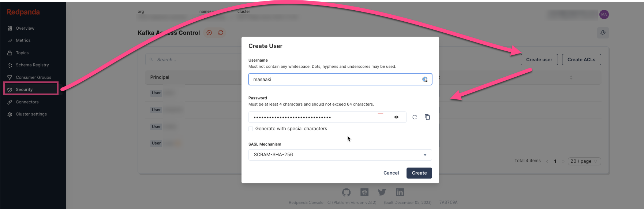Enable Generate with special characters
Image resolution: width=644 pixels, height=209 pixels.
point(251,129)
